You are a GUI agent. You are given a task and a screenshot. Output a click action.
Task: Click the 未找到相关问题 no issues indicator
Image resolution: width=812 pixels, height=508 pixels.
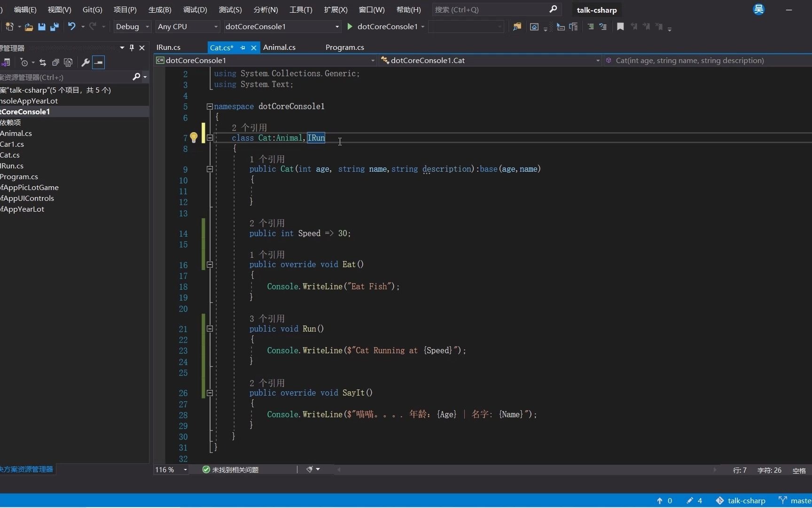[x=230, y=469]
